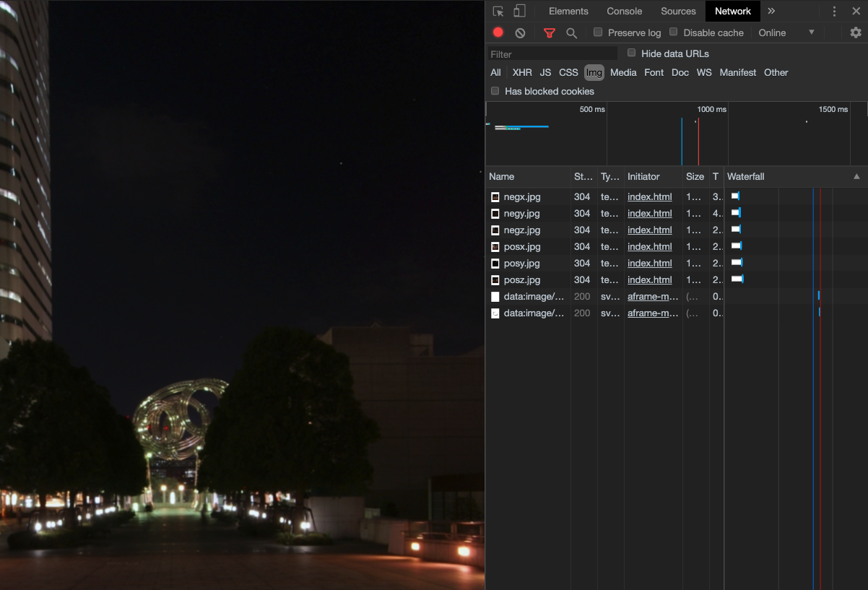868x590 pixels.
Task: Open the more options menu
Action: point(834,11)
